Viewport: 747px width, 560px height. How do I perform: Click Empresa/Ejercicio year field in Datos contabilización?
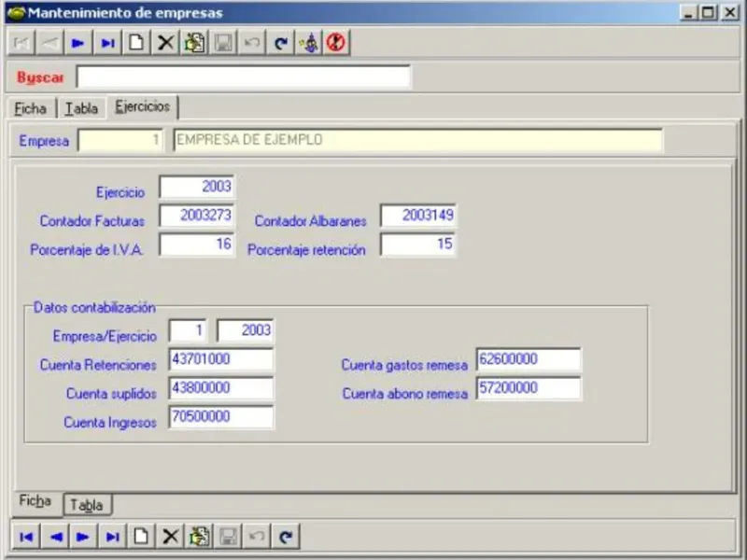[246, 330]
